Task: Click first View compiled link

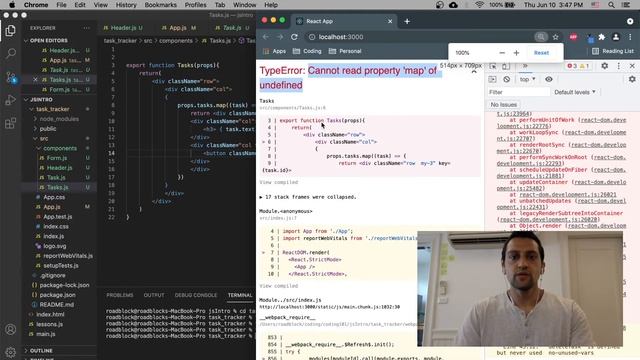Action: (x=279, y=182)
